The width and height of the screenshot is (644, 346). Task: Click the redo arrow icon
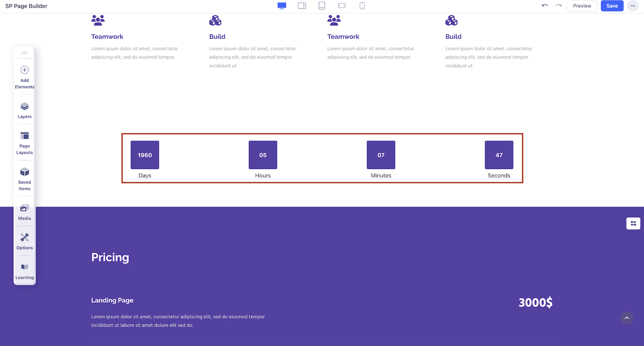559,6
